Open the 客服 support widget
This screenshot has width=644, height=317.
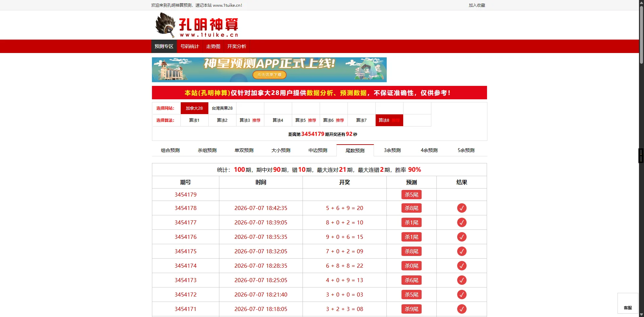pos(628,303)
